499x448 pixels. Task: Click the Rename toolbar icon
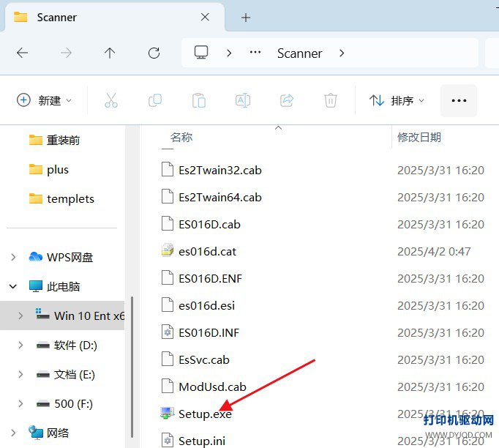click(243, 100)
